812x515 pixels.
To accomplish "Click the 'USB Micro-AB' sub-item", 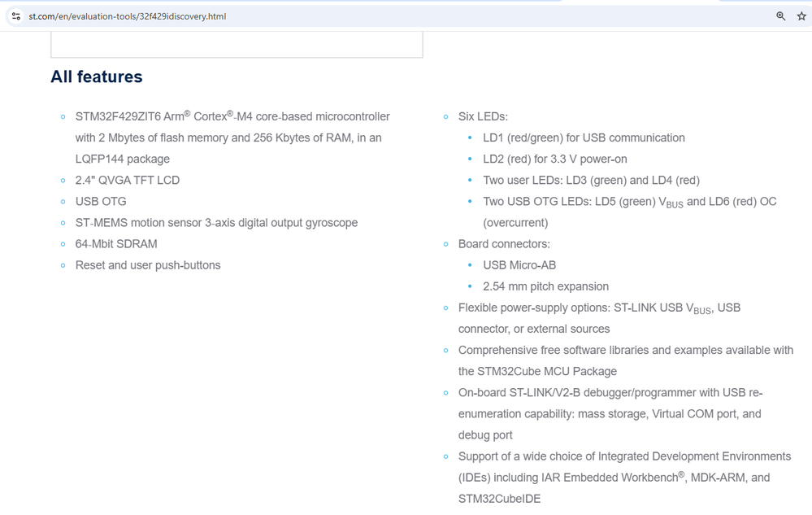I will tap(519, 265).
